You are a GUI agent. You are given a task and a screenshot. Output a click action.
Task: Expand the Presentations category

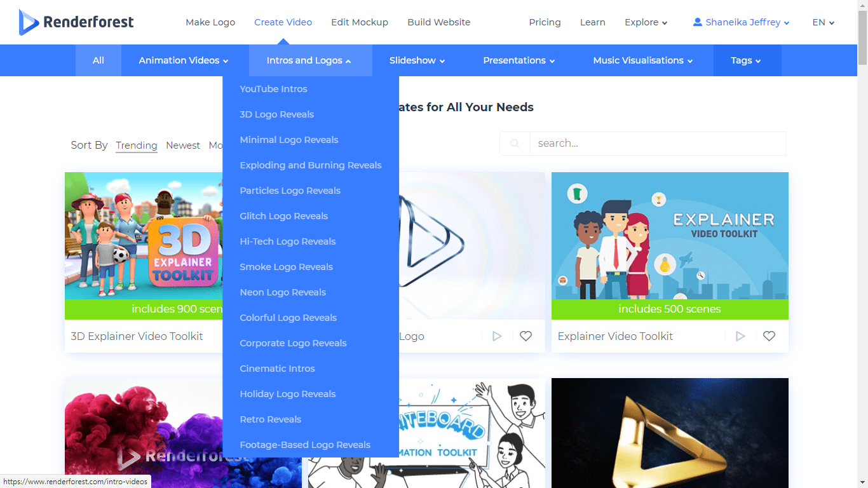519,60
